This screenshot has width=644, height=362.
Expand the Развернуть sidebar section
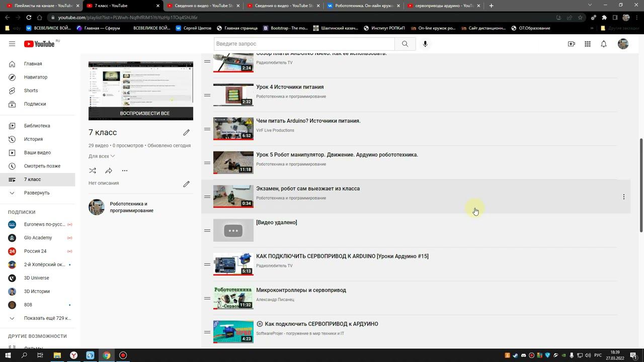coord(37,193)
